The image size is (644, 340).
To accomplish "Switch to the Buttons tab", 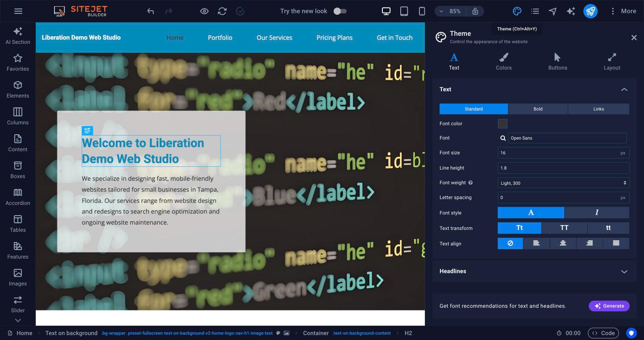I will click(x=558, y=62).
